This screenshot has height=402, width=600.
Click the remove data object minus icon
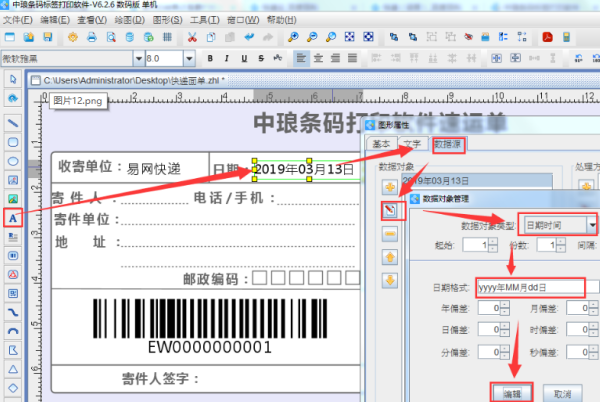pos(389,233)
